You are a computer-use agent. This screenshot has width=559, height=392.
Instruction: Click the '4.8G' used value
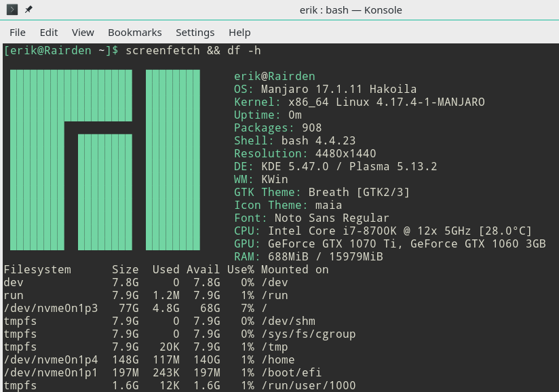(x=166, y=308)
